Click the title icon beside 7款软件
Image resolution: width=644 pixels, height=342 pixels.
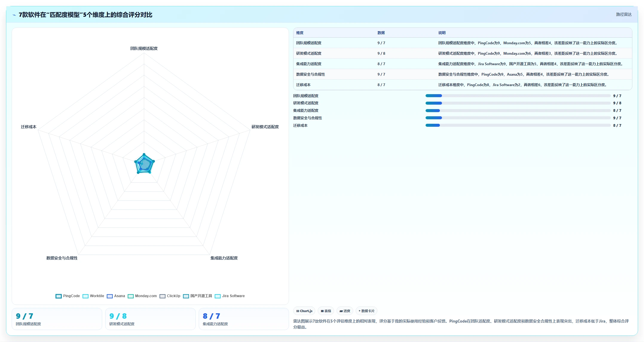[x=14, y=15]
